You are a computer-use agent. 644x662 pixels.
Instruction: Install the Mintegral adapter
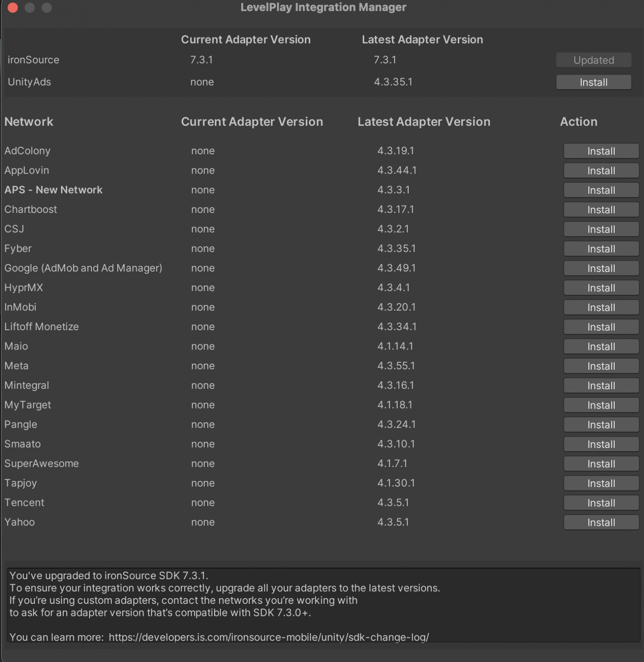coord(601,385)
